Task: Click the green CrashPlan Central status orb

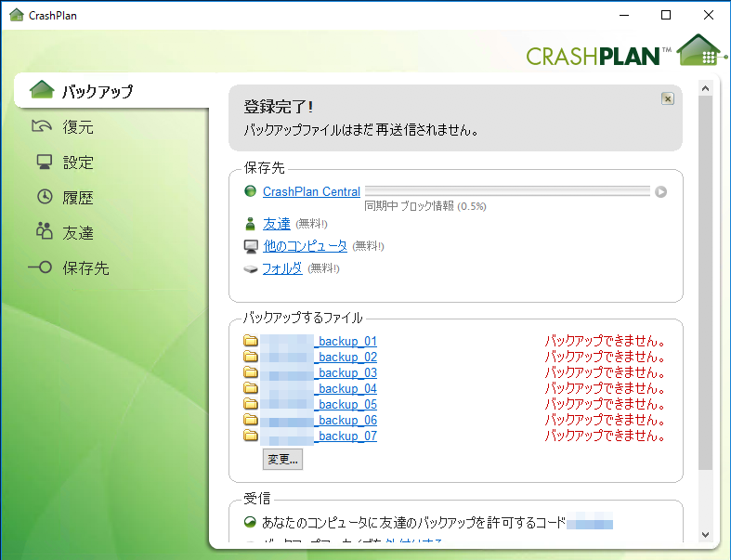Action: pos(251,191)
